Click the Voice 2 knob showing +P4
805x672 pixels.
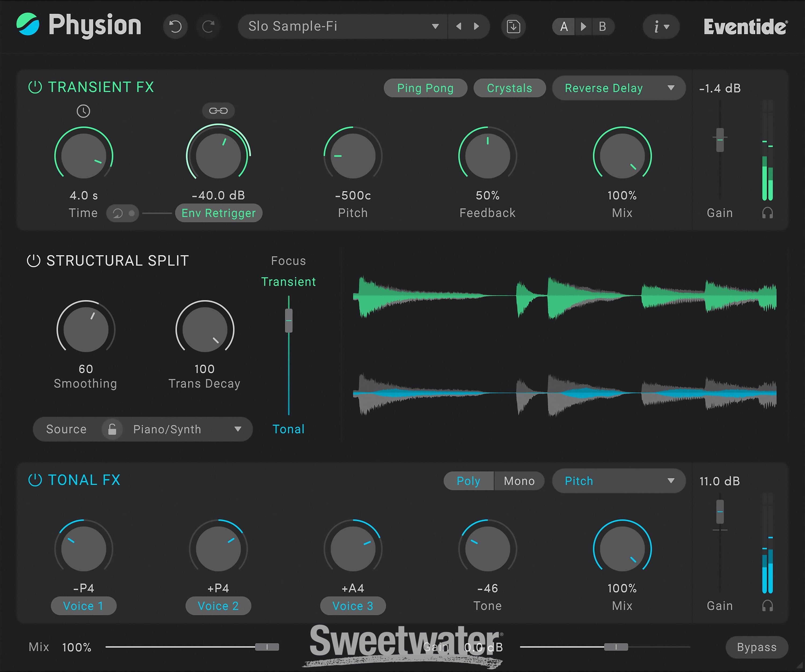point(218,549)
